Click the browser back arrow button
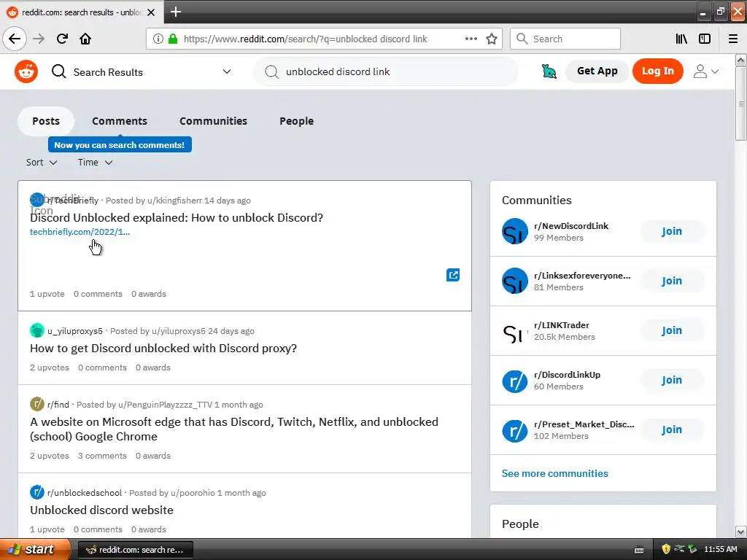The height and width of the screenshot is (560, 747). tap(15, 39)
